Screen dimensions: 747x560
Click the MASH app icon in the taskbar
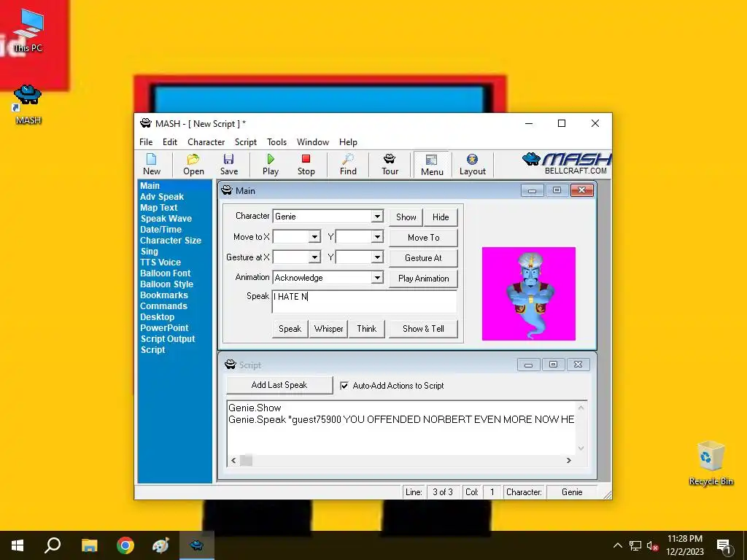[x=196, y=545]
